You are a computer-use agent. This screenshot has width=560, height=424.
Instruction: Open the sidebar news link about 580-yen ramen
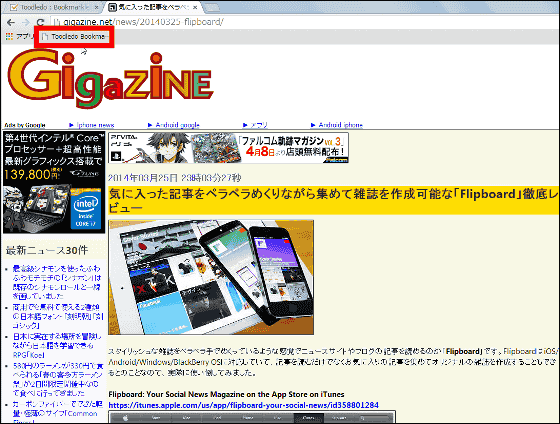(x=58, y=379)
